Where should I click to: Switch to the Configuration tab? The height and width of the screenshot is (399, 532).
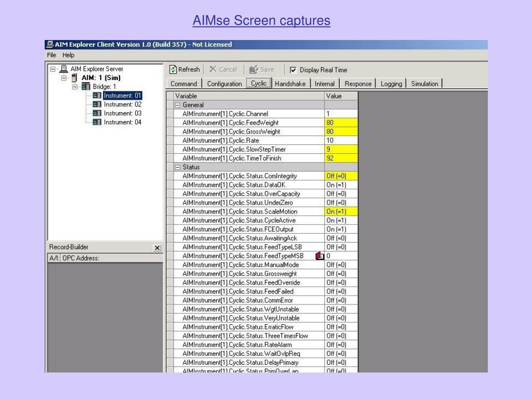[224, 84]
